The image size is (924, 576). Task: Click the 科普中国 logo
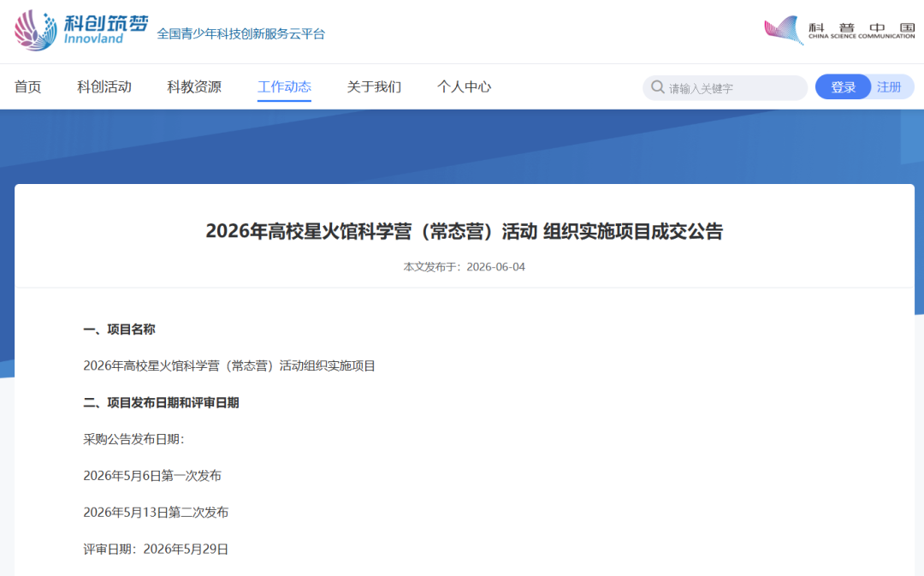coord(840,30)
